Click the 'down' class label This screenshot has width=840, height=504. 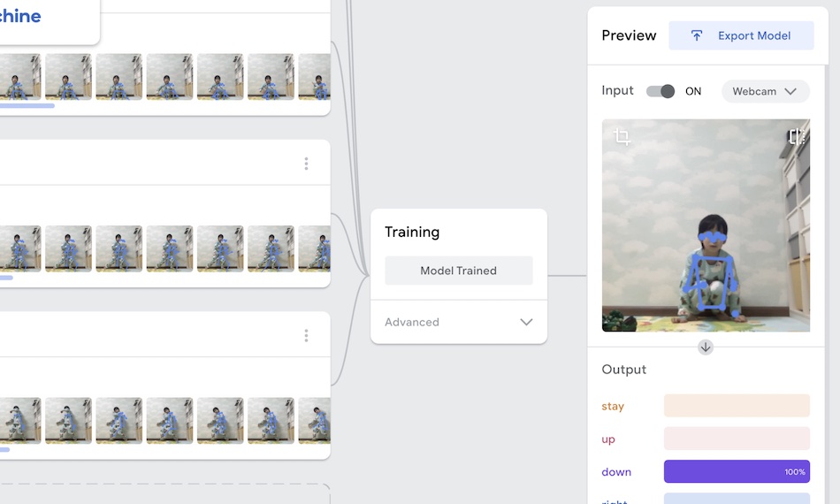point(616,472)
